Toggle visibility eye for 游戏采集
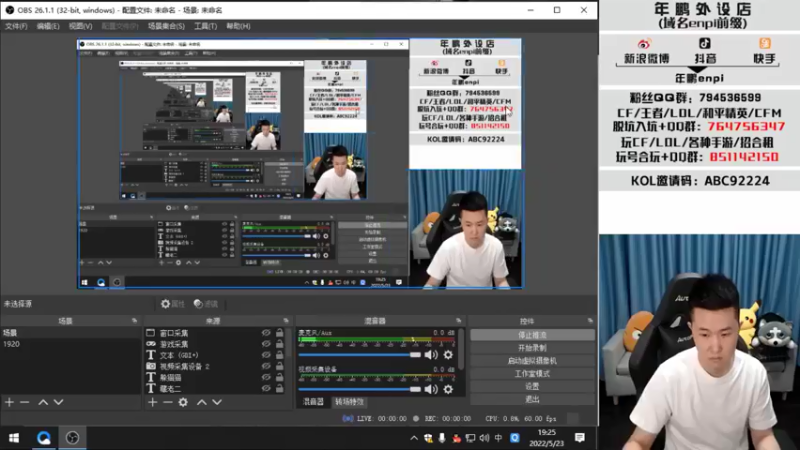The image size is (800, 450). (266, 344)
